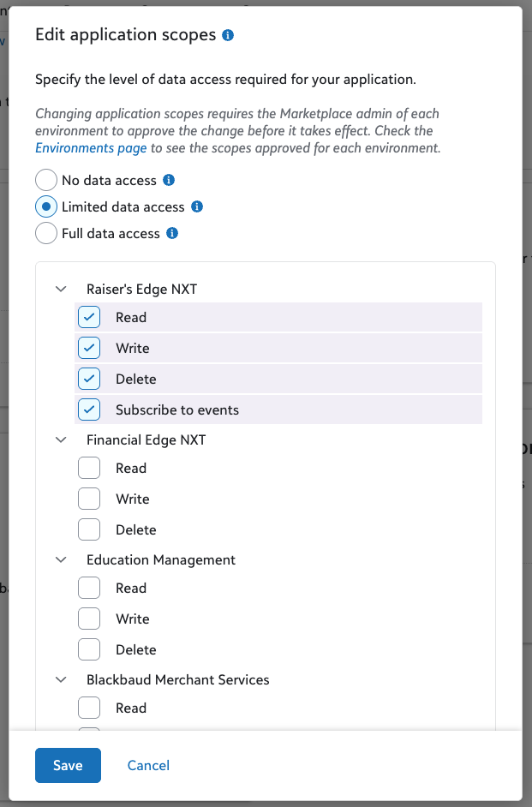Uncheck Raiser's Edge NXT Delete checkbox
Screen dimensions: 532x807
(89, 379)
